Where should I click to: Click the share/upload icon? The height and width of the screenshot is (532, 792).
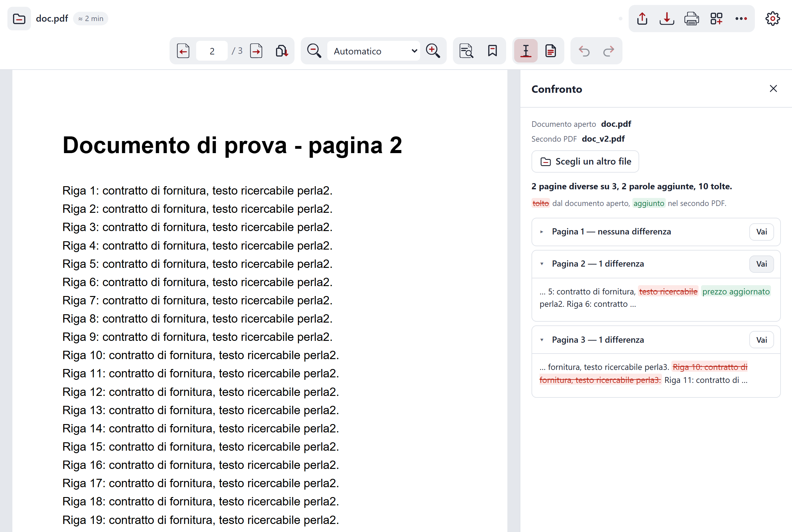click(x=642, y=19)
